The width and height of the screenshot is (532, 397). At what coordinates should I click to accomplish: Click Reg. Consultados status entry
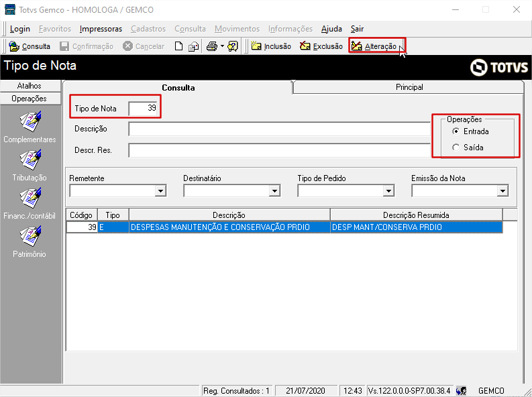click(237, 391)
